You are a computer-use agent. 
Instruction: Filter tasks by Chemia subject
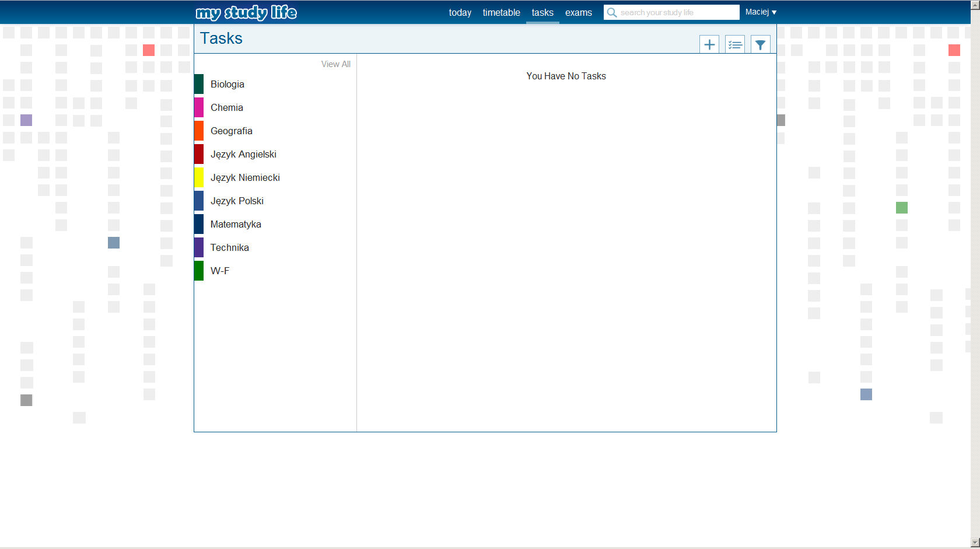[x=227, y=107]
